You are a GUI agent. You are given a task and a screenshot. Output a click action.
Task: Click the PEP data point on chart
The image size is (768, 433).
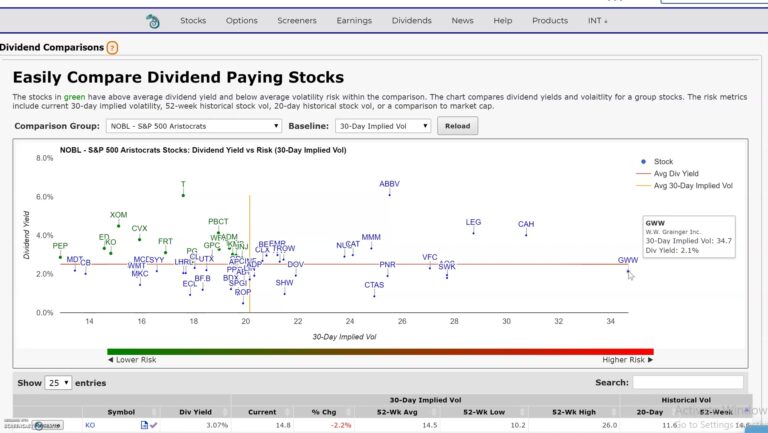pyautogui.click(x=60, y=257)
